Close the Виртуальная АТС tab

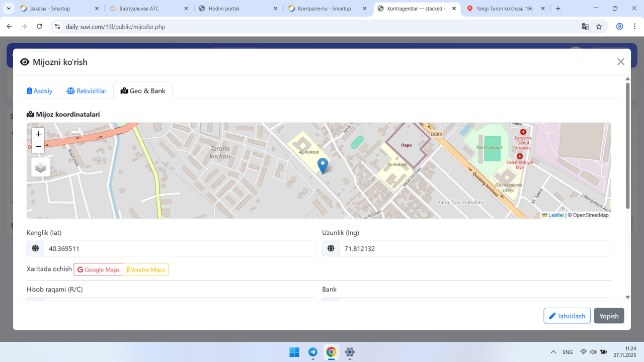(x=186, y=9)
